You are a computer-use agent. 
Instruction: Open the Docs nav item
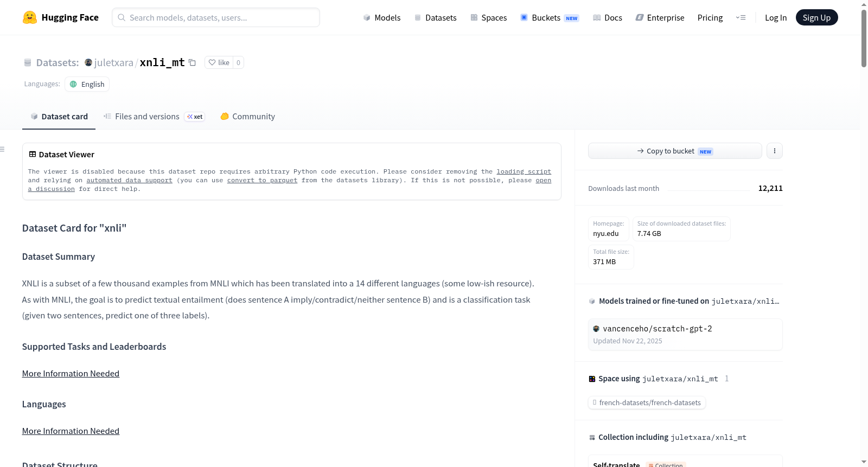pos(608,17)
